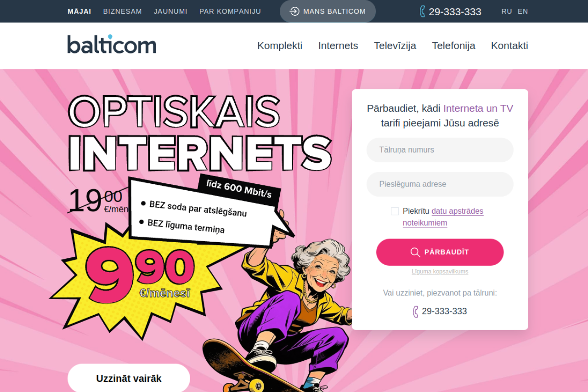The height and width of the screenshot is (392, 588).
Task: Switch to the Biznesam tab
Action: click(x=123, y=11)
